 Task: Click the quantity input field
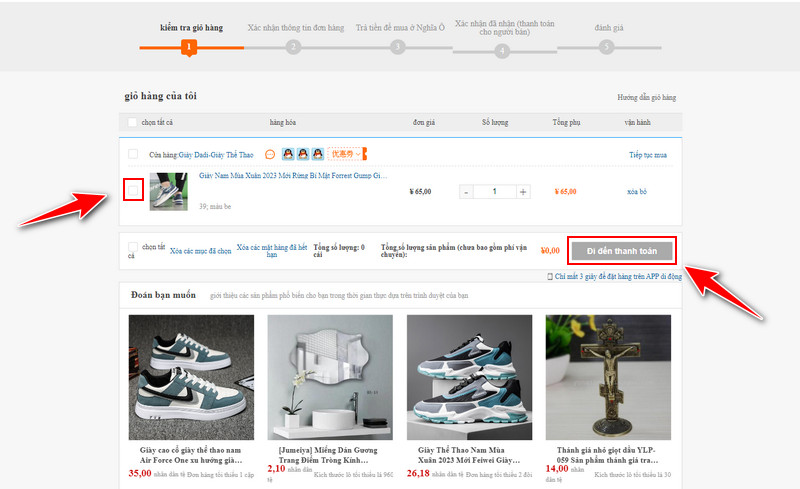click(494, 191)
